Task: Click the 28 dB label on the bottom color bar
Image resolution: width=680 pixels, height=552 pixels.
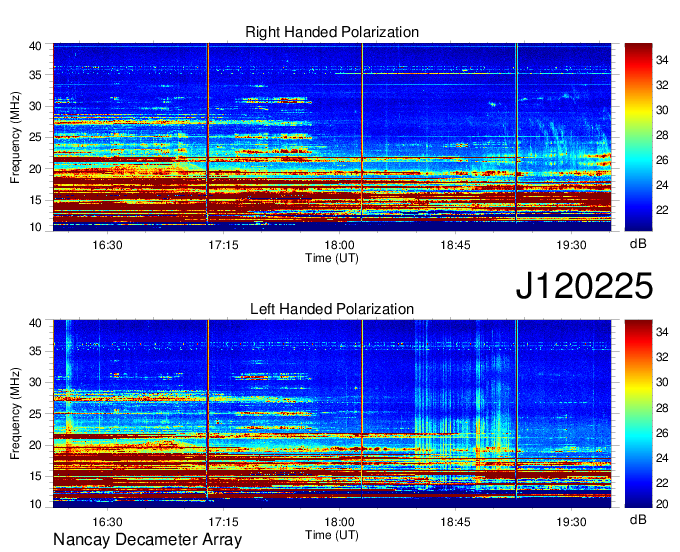Action: (662, 408)
